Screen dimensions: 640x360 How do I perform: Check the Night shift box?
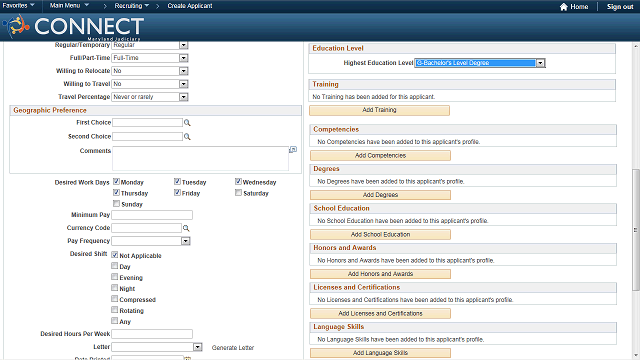pyautogui.click(x=115, y=288)
